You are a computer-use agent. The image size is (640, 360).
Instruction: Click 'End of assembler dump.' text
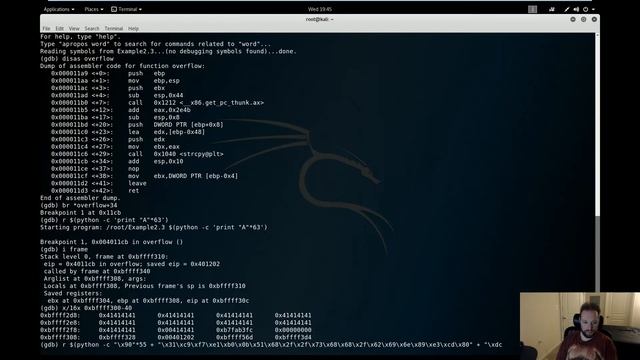(80, 198)
